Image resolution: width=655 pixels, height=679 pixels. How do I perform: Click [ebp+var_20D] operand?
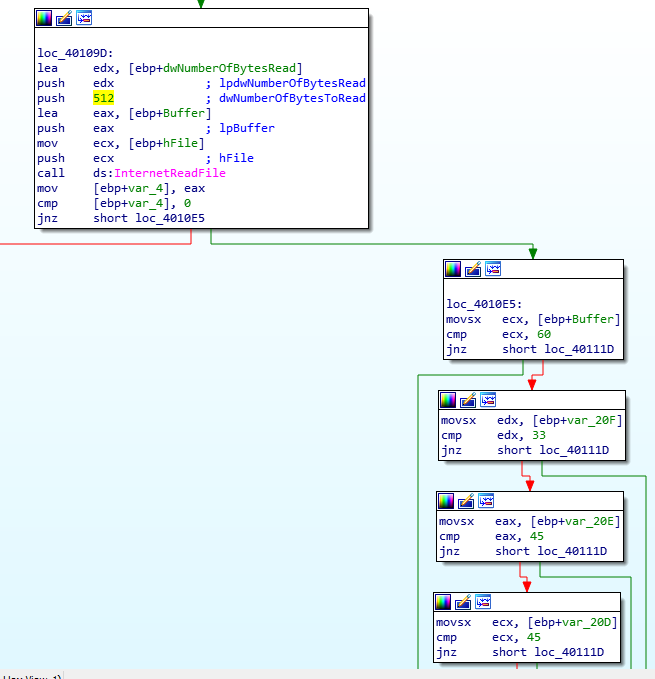coord(572,622)
